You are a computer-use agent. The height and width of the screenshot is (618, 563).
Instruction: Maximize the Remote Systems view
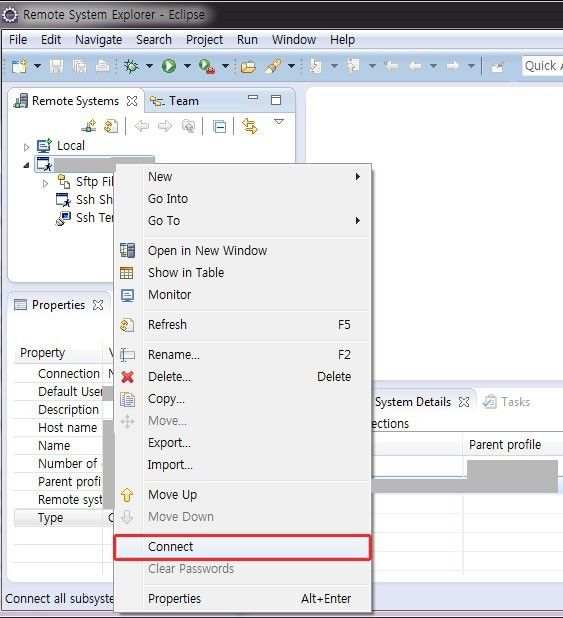(276, 100)
